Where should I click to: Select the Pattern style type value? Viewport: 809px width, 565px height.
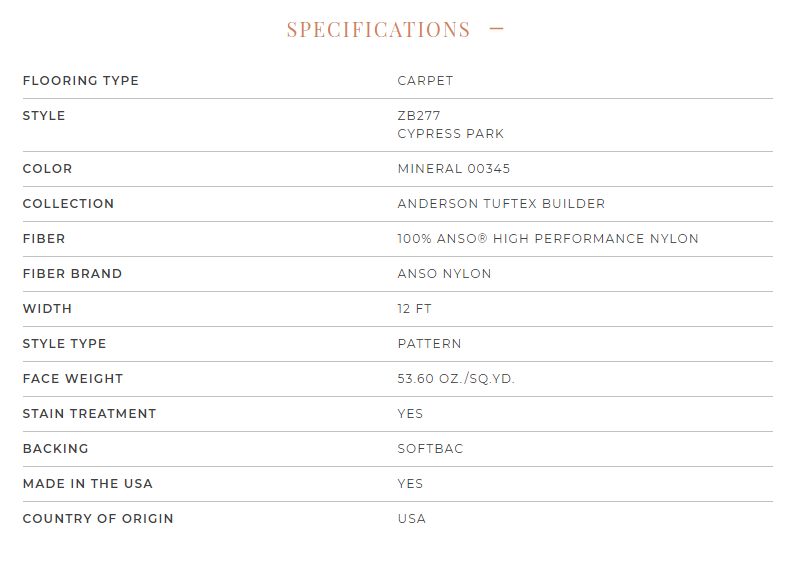point(429,344)
